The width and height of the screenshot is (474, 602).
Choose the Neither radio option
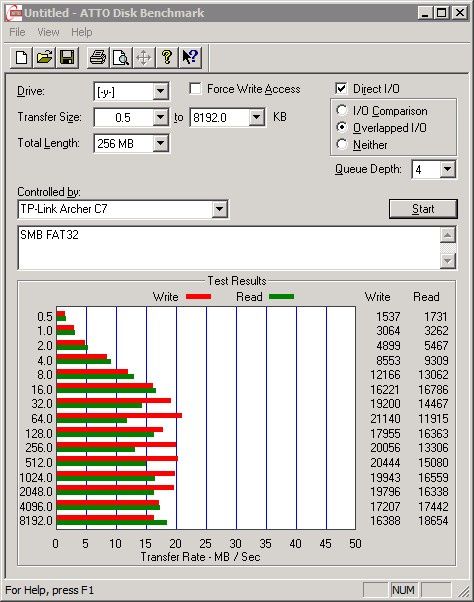point(342,144)
